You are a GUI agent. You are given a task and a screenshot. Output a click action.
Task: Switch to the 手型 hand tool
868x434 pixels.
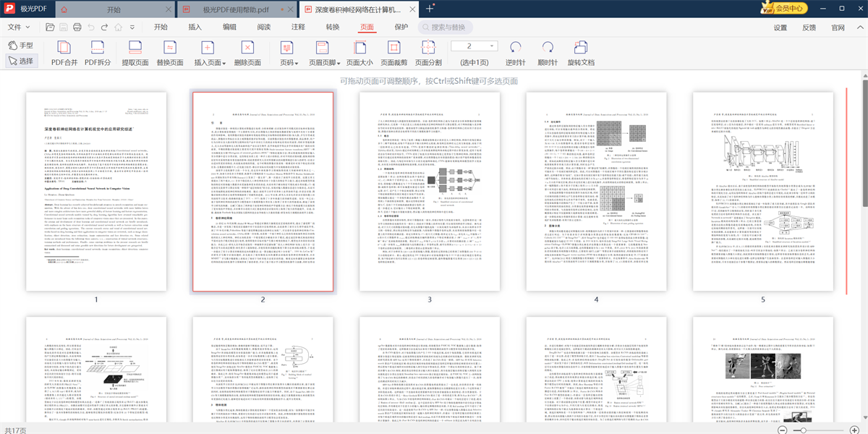coord(20,45)
